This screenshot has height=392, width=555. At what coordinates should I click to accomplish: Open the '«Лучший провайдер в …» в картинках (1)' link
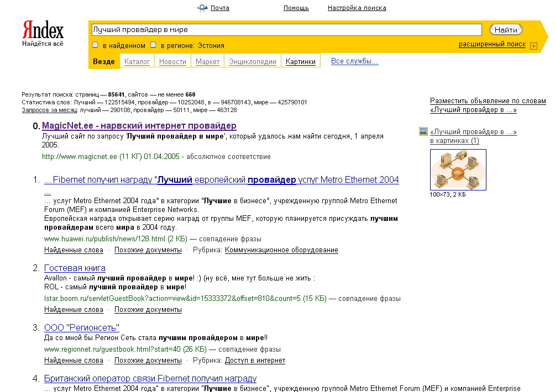coord(473,136)
